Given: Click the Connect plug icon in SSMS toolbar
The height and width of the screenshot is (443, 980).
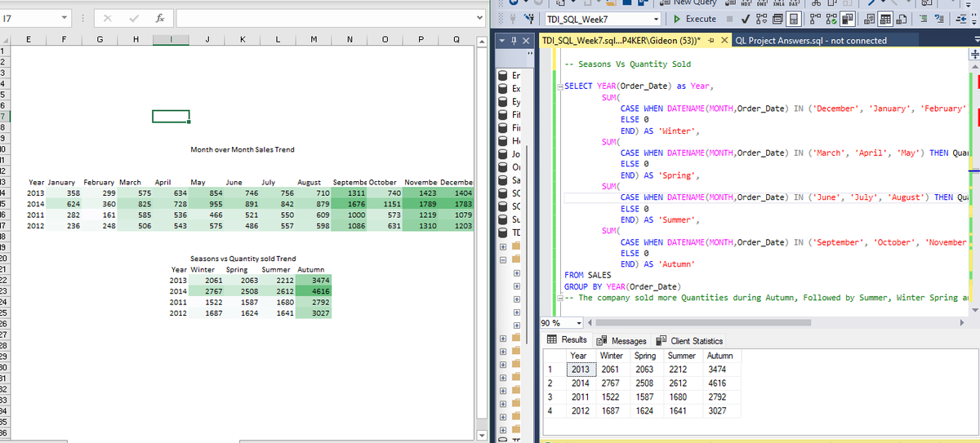Looking at the screenshot, I should (513, 19).
